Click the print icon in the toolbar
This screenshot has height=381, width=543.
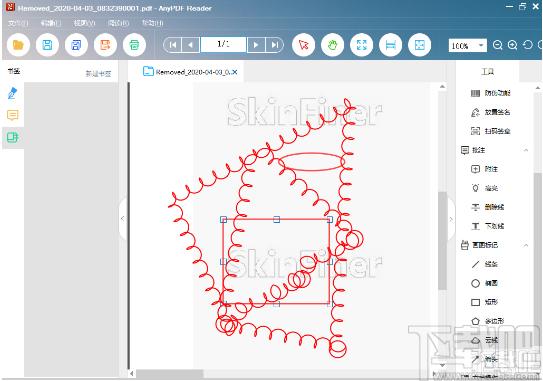click(134, 45)
